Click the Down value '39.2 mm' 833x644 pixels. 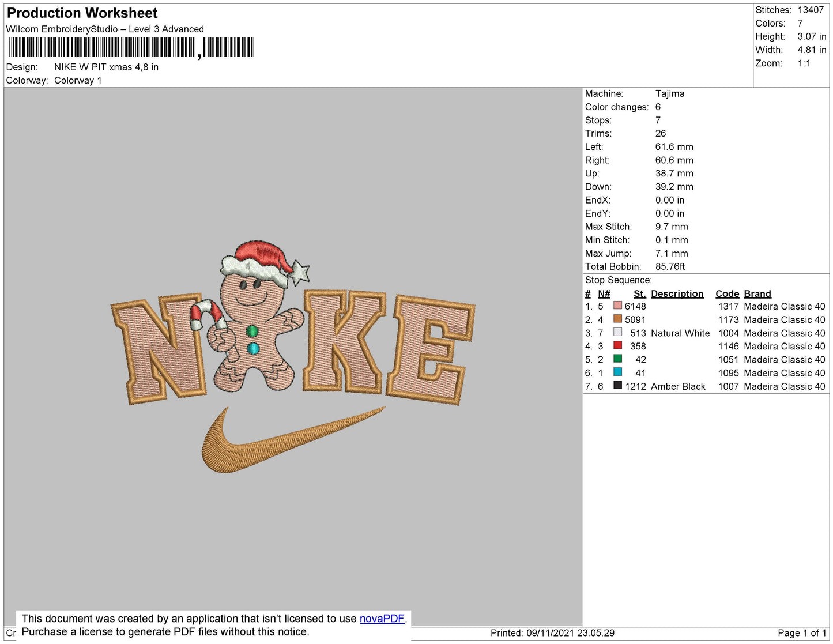point(674,186)
